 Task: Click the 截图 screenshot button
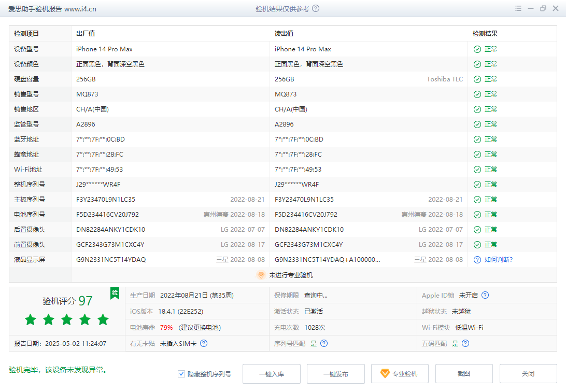coord(464,373)
